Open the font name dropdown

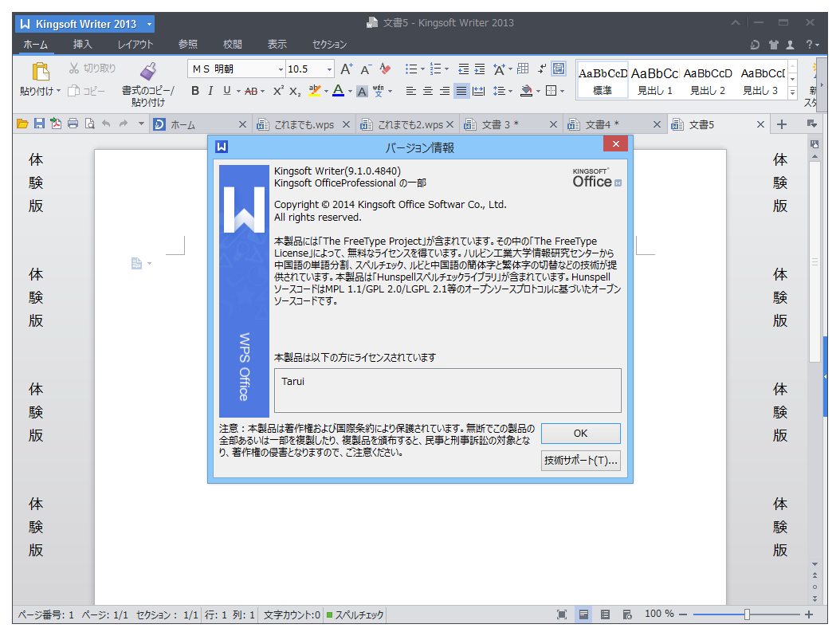click(x=281, y=69)
